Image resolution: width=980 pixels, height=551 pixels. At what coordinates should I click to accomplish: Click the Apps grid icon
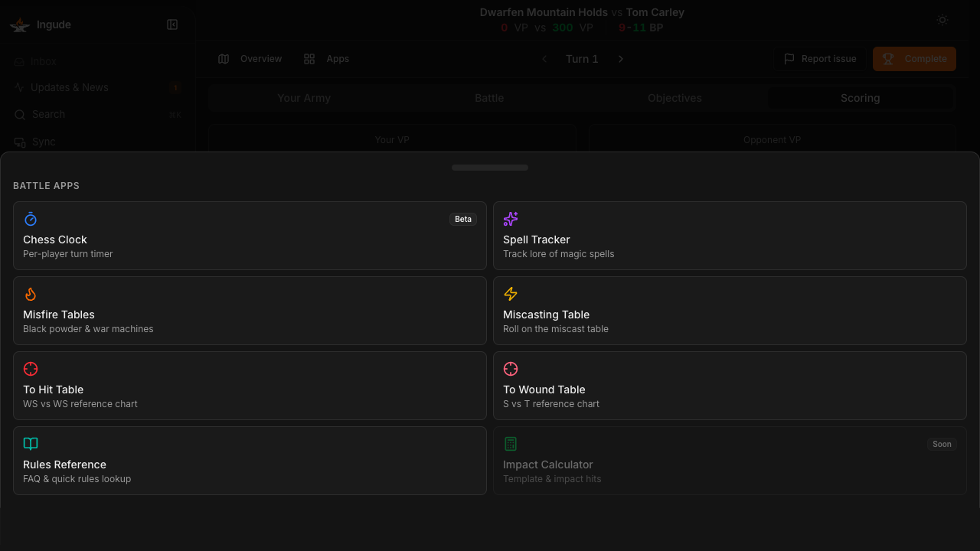(309, 59)
